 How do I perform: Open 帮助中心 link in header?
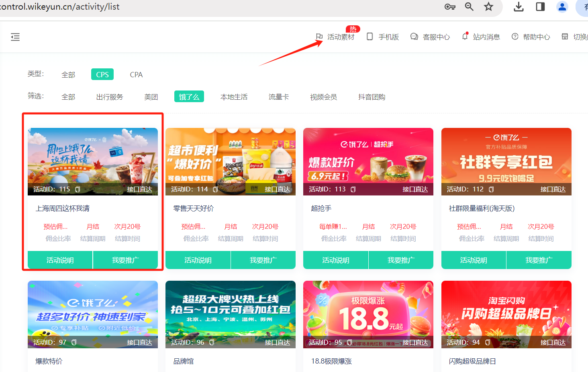[x=537, y=37]
